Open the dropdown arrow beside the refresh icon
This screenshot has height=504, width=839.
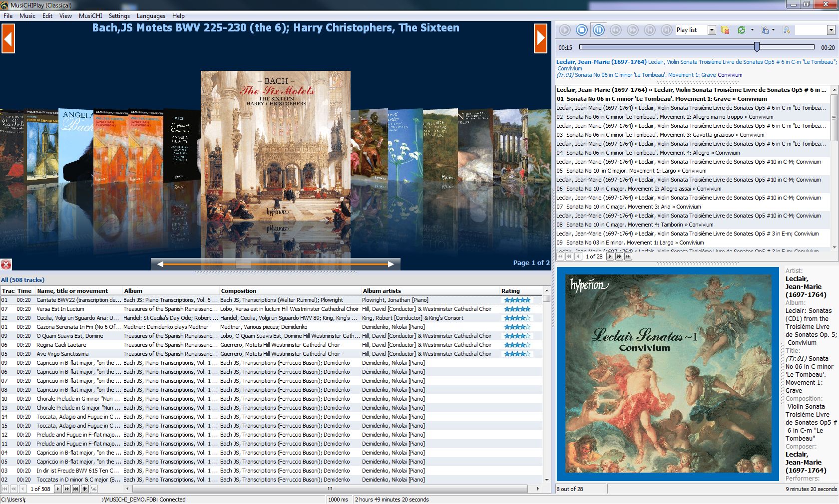coord(752,30)
